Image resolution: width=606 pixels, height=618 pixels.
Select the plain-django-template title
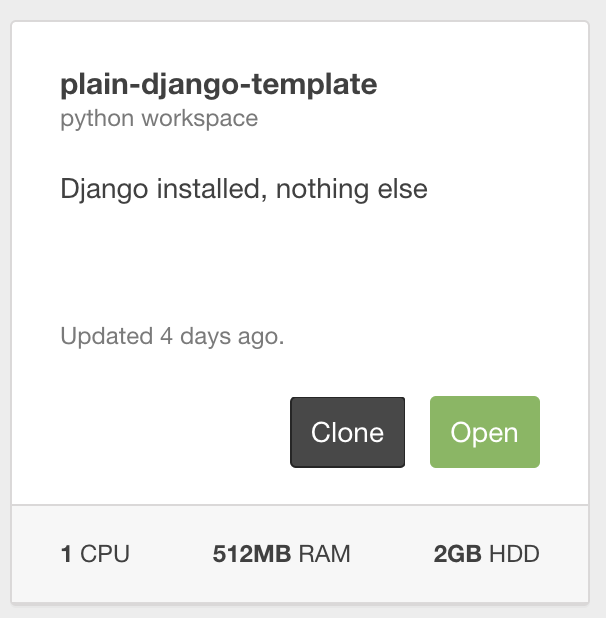(x=218, y=85)
